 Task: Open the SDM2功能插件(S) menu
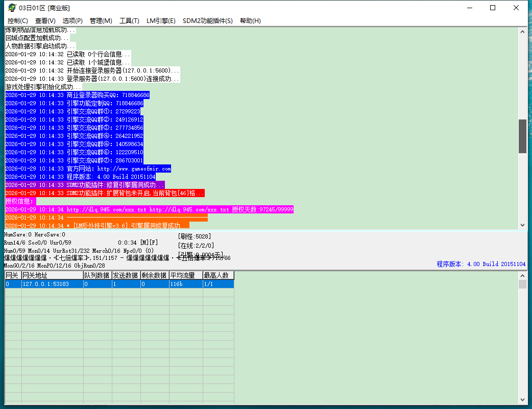point(208,21)
